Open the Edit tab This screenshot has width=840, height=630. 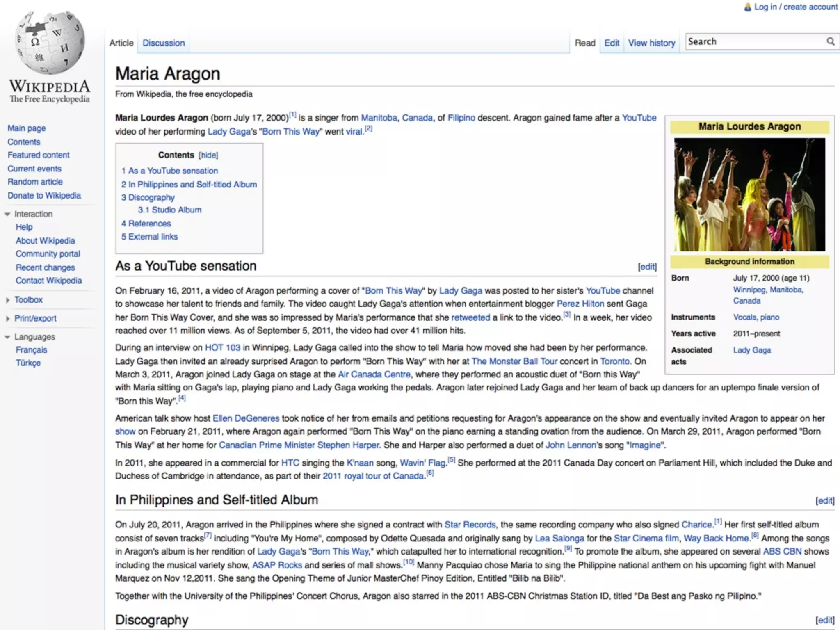pyautogui.click(x=612, y=43)
